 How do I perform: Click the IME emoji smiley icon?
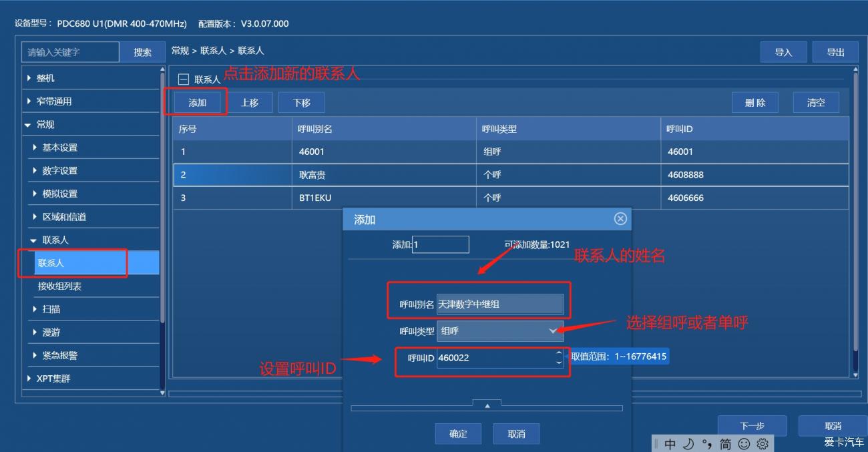[744, 444]
